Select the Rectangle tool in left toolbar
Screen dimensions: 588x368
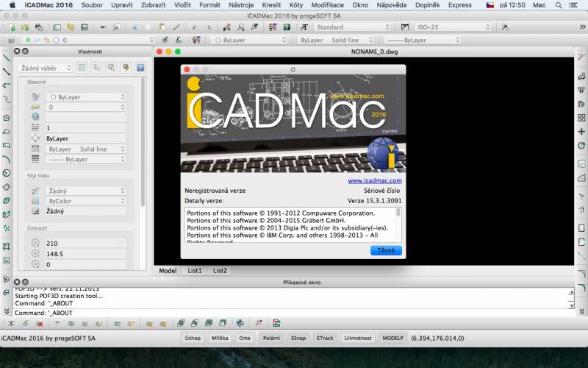(x=7, y=145)
